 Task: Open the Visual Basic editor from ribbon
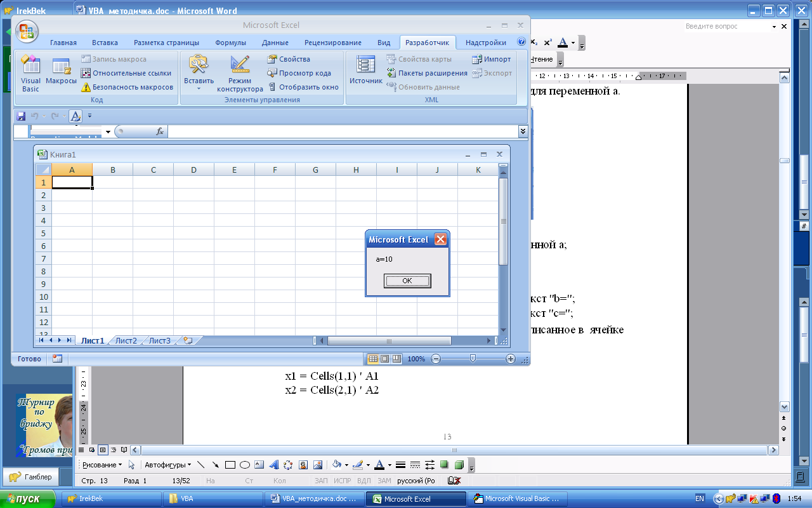click(x=30, y=73)
